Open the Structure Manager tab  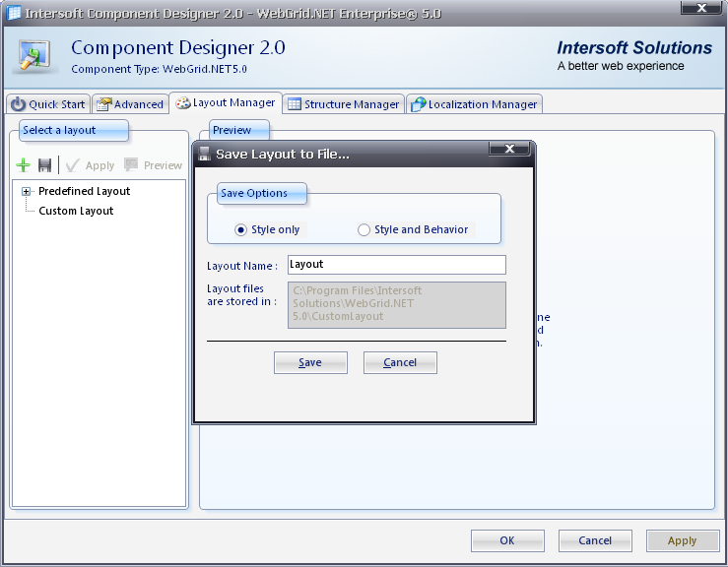click(x=344, y=104)
